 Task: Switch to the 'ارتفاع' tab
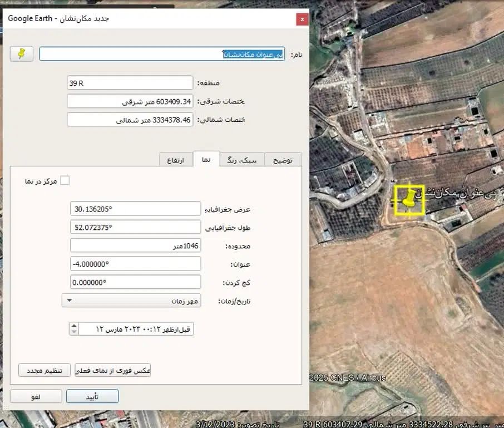pos(176,160)
